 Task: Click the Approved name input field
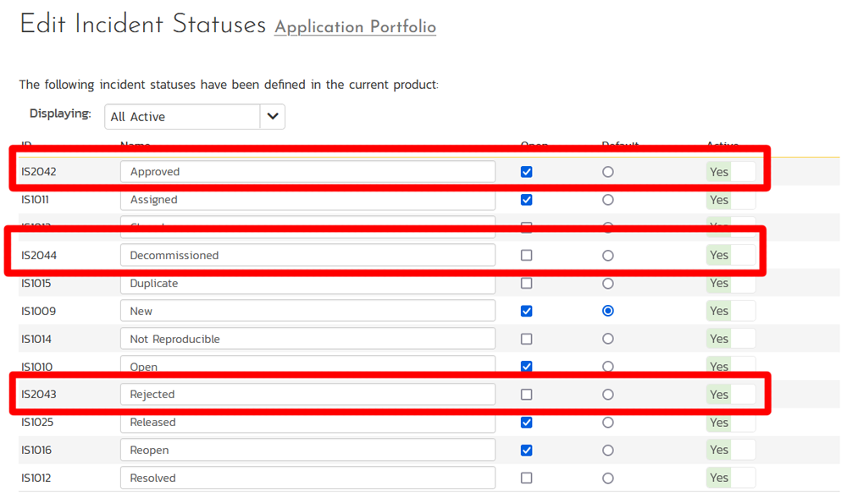coord(307,172)
